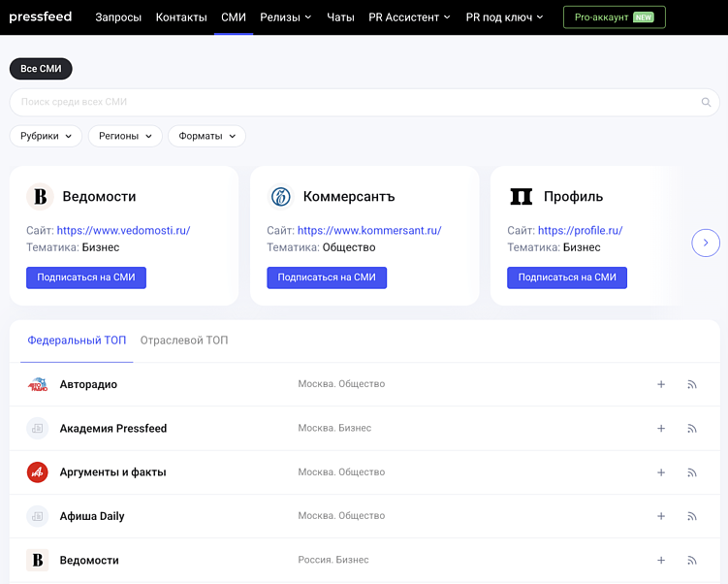Click the Pro-аккаунт NEW button

point(614,17)
